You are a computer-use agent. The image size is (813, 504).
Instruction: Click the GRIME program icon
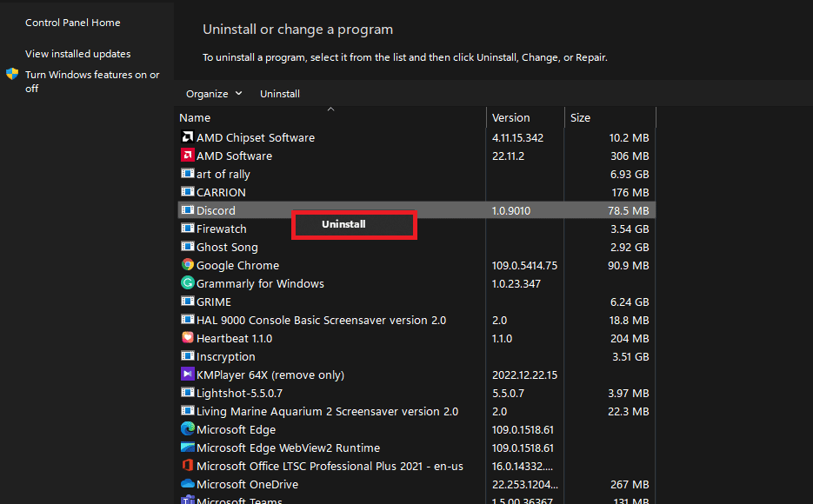pyautogui.click(x=187, y=301)
